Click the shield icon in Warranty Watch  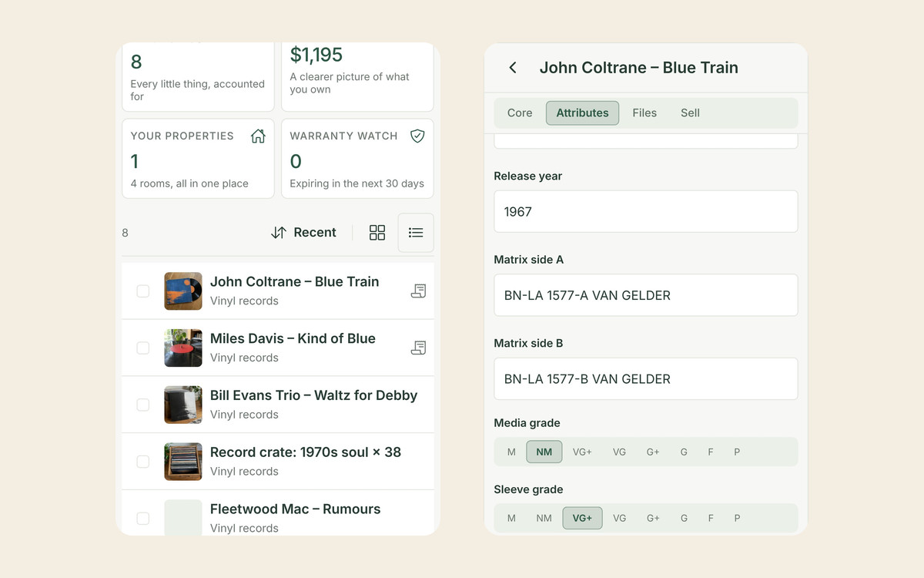point(417,136)
